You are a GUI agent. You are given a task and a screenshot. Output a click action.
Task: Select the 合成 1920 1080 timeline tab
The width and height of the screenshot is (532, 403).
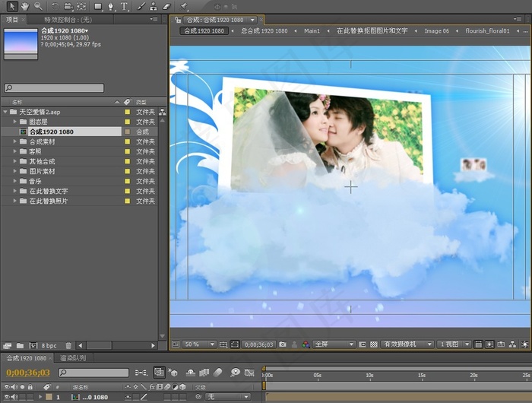[27, 358]
